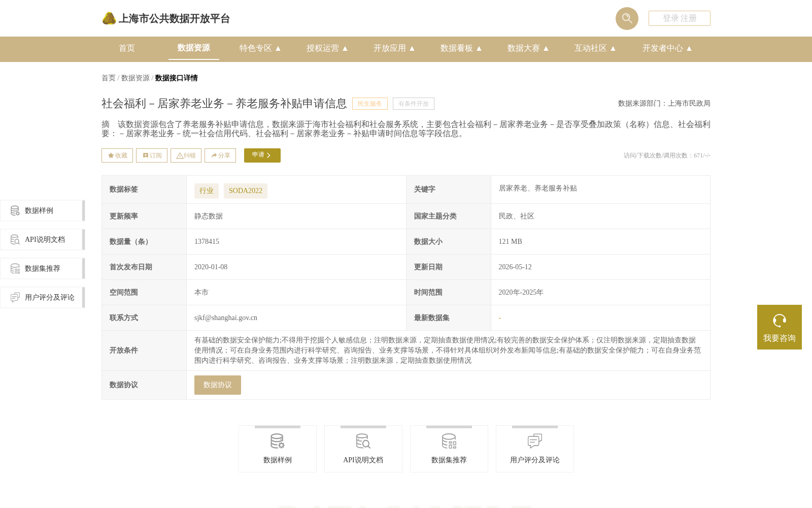The image size is (812, 508).
Task: Click sidebar 数据集推荐 label
Action: 43,268
